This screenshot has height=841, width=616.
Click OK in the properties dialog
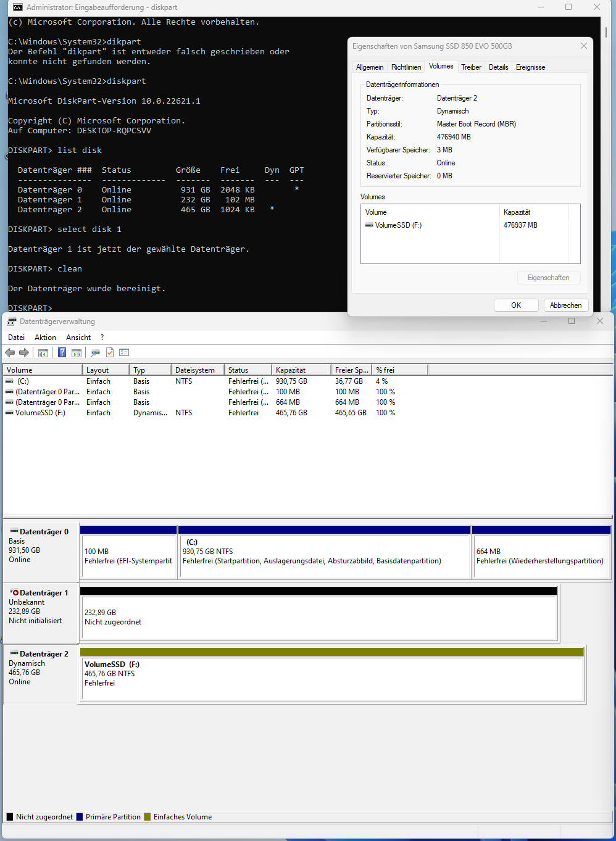coord(516,305)
